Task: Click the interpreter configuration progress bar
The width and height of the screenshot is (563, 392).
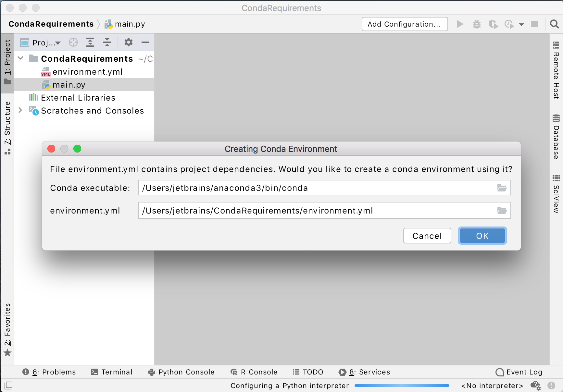Action: coord(402,386)
